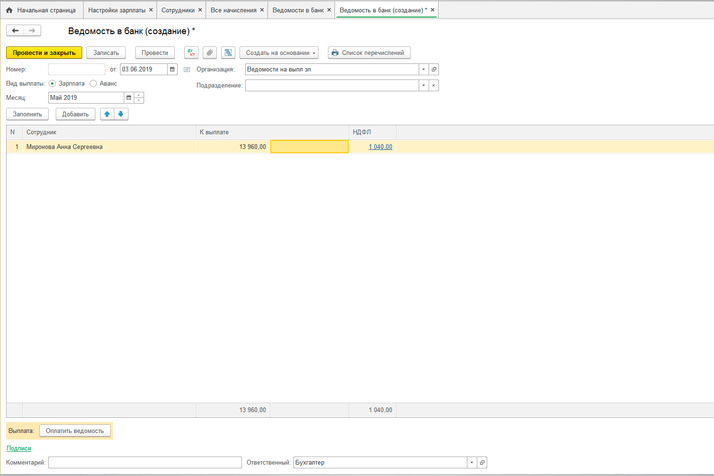Open calendar for document date field
Viewport: 714px width, 476px height.
pos(172,70)
